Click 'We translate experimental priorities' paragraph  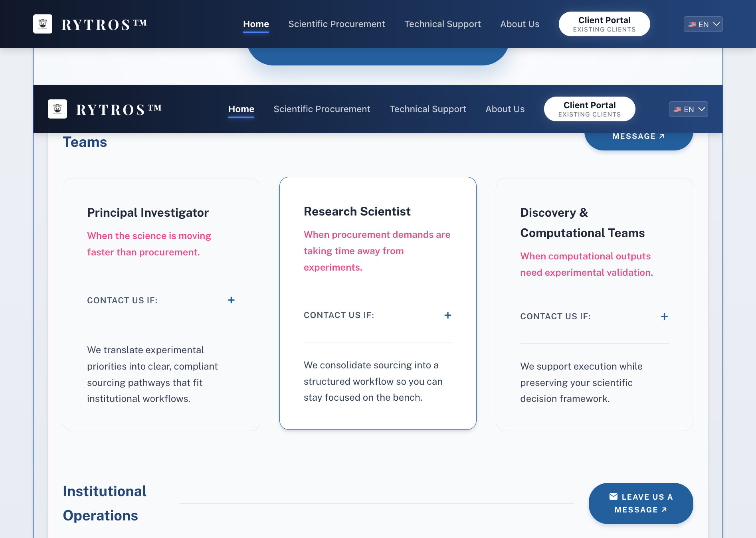click(152, 374)
